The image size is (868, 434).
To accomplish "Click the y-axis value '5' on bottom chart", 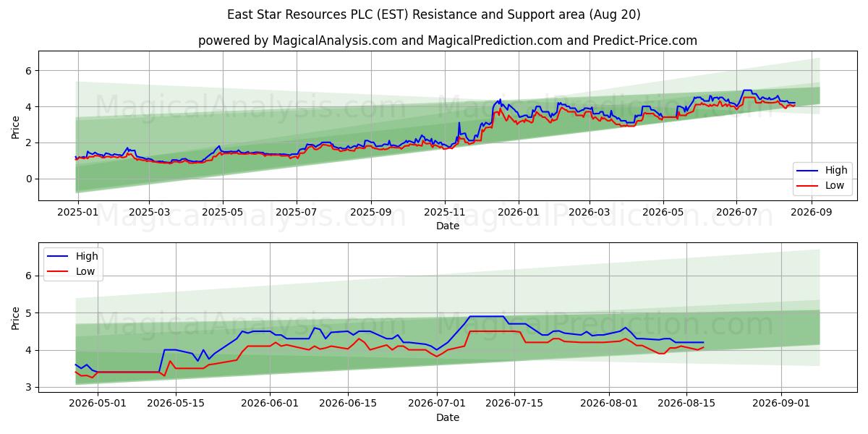I will pyautogui.click(x=30, y=313).
